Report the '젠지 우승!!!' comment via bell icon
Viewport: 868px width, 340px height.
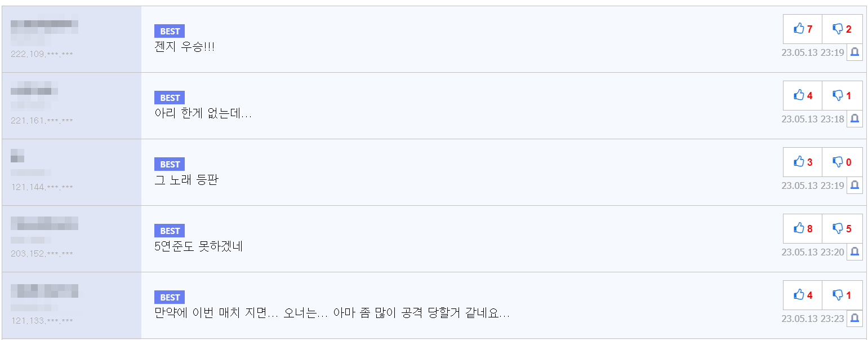(854, 52)
